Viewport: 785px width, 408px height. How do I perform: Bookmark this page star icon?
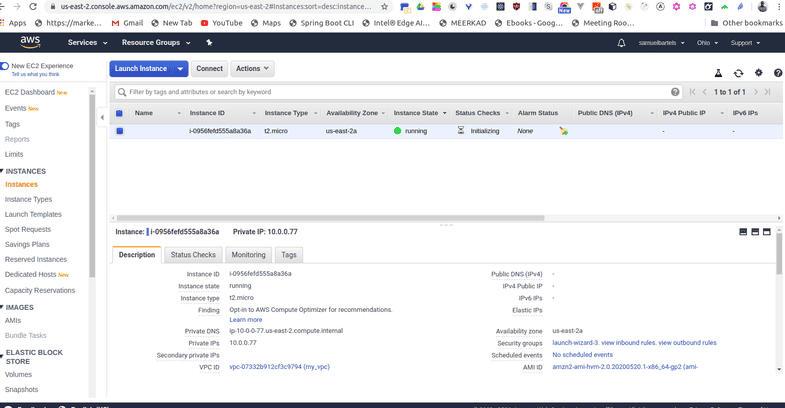384,7
